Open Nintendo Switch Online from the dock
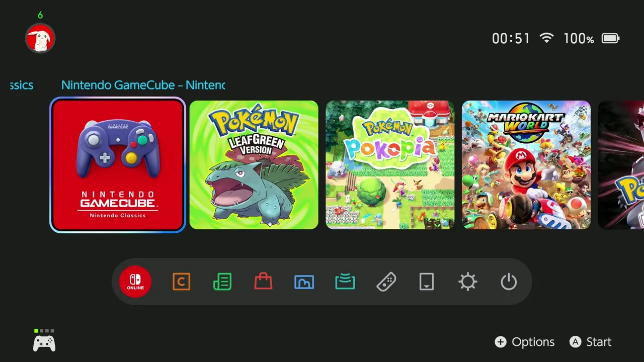This screenshot has height=362, width=644. click(x=135, y=282)
